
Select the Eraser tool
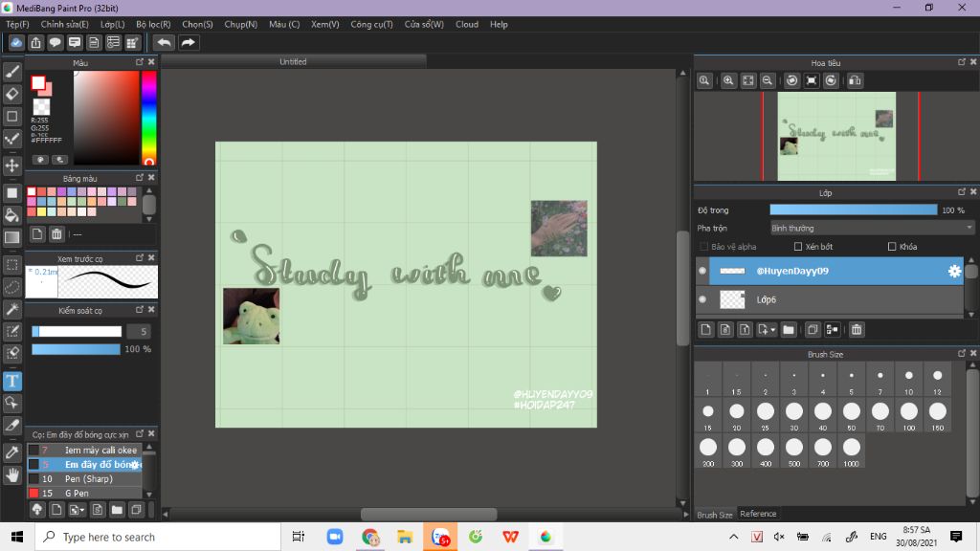(11, 94)
